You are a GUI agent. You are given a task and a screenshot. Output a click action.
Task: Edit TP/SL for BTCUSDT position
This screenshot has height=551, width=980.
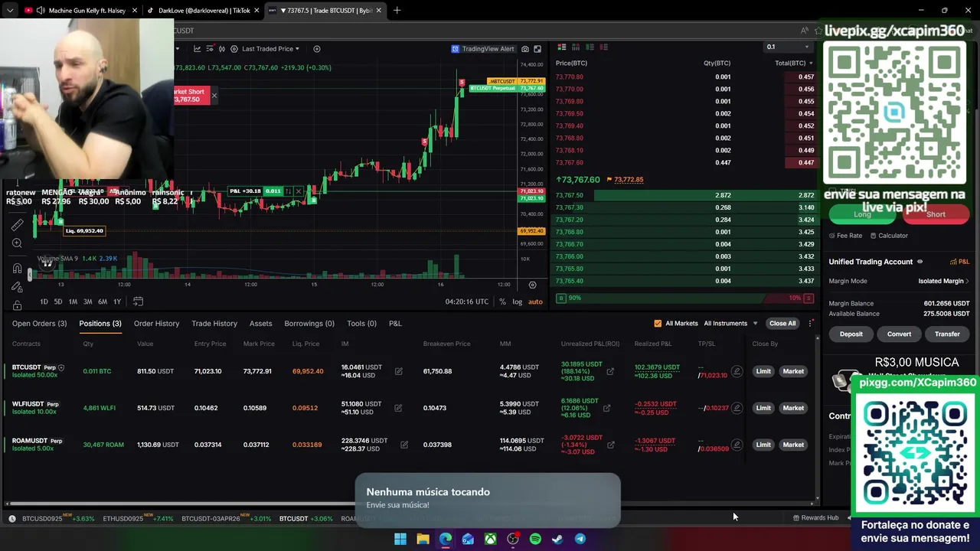click(737, 371)
